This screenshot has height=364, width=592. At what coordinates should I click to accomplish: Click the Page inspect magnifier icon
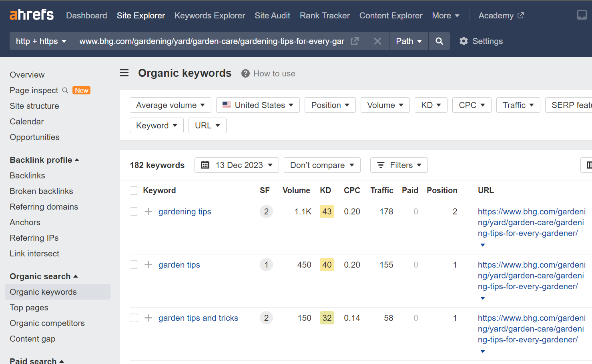click(65, 90)
